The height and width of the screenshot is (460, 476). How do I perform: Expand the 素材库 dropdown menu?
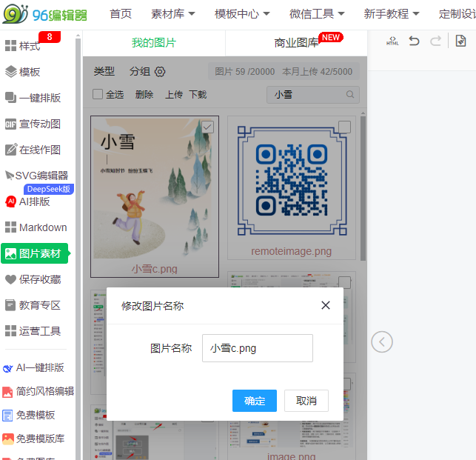click(x=172, y=14)
